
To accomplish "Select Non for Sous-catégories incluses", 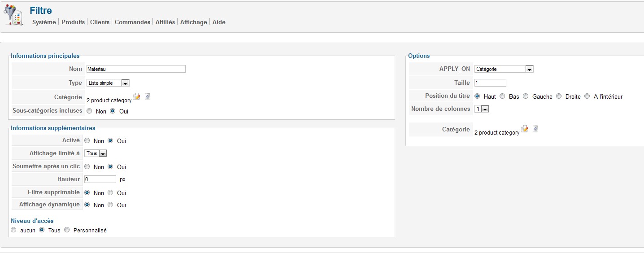I will pyautogui.click(x=89, y=111).
